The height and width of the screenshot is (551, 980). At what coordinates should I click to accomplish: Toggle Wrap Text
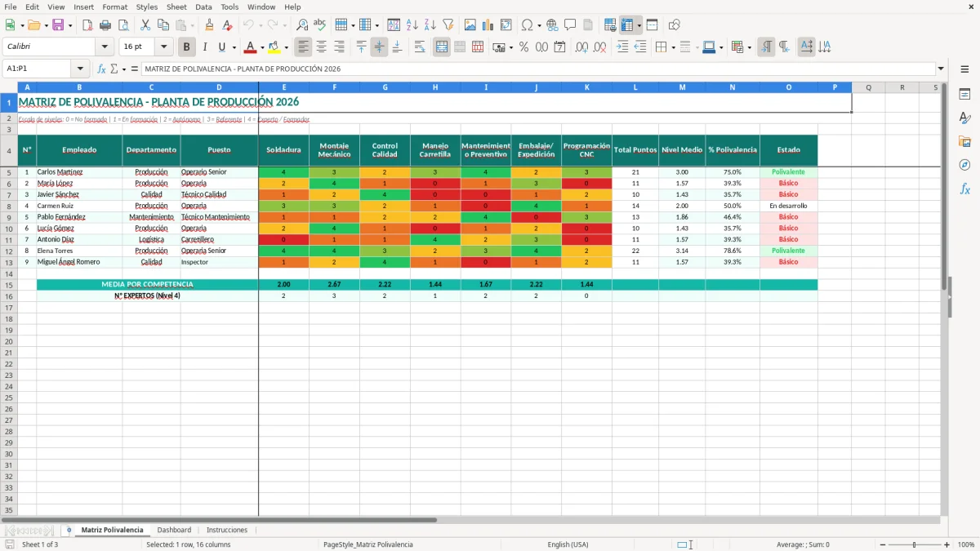click(420, 47)
